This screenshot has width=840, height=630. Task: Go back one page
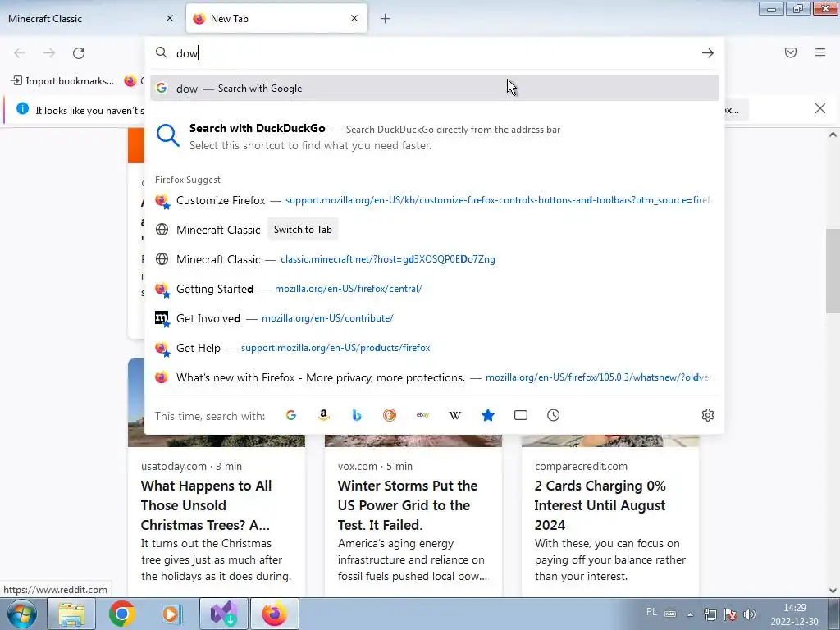(x=20, y=53)
